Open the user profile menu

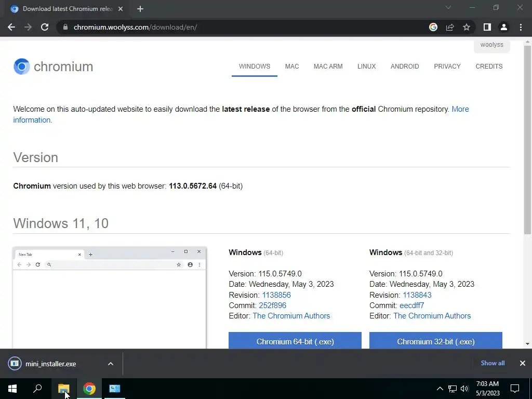pos(504,27)
